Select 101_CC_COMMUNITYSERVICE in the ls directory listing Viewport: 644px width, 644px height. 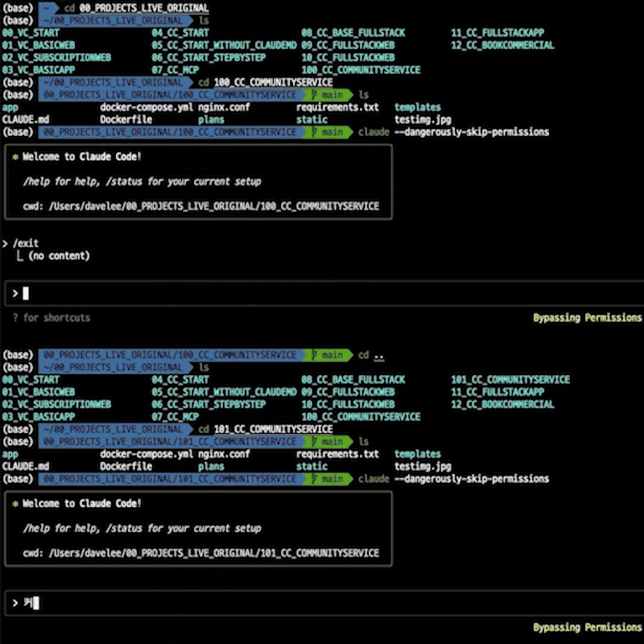tap(510, 380)
